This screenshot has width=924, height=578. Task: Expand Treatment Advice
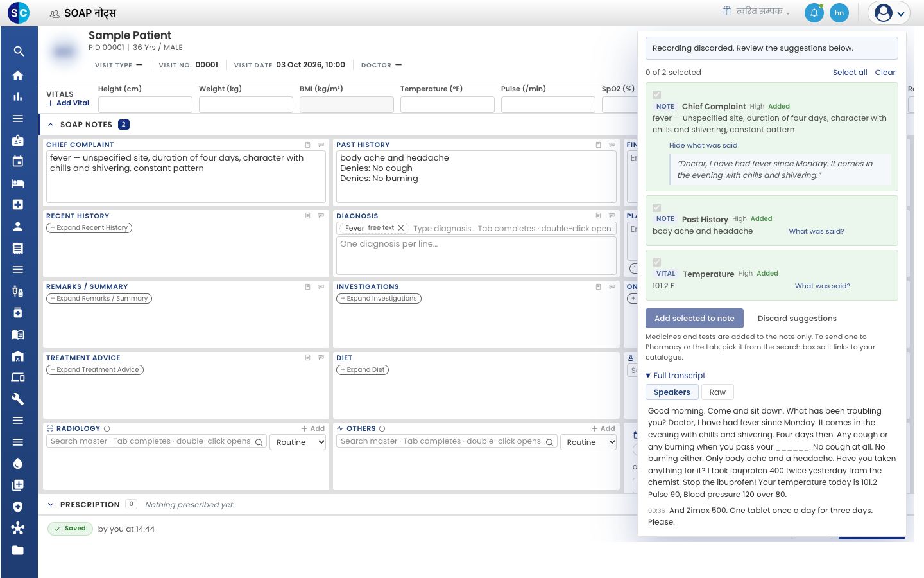pyautogui.click(x=95, y=370)
